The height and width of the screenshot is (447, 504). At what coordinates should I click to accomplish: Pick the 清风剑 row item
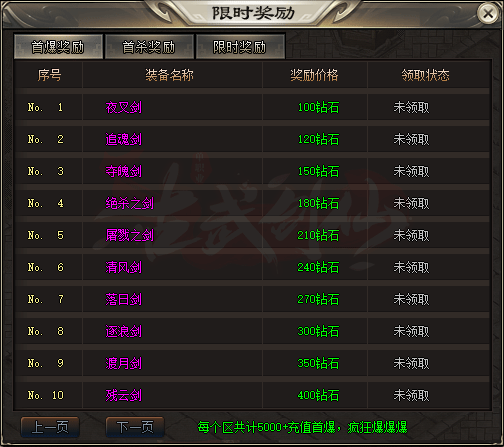(124, 267)
